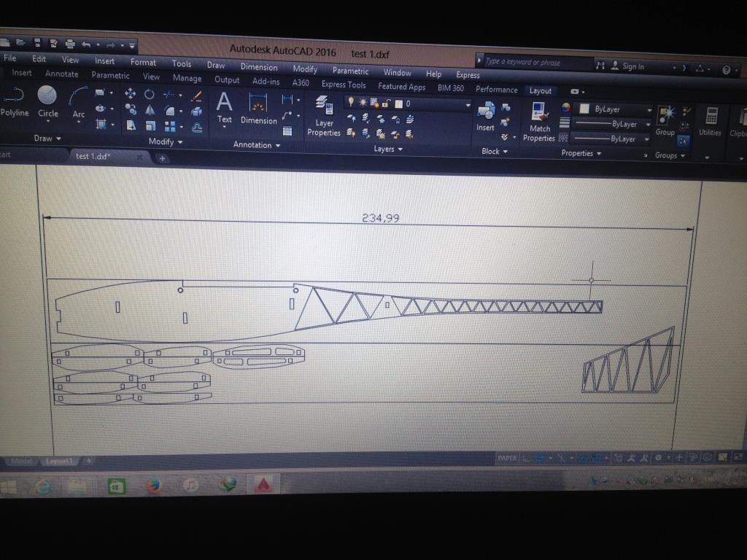Activate the Offset tool
Screen dimensions: 747x560
click(x=197, y=128)
